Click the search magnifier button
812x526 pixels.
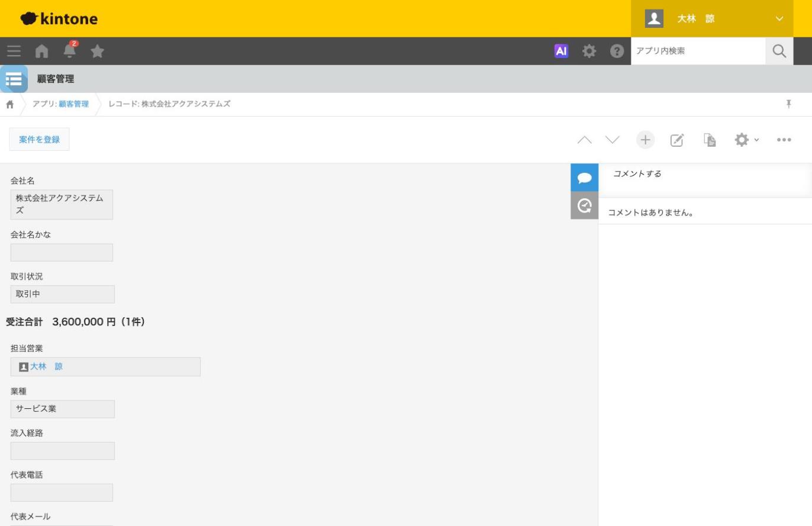click(779, 51)
